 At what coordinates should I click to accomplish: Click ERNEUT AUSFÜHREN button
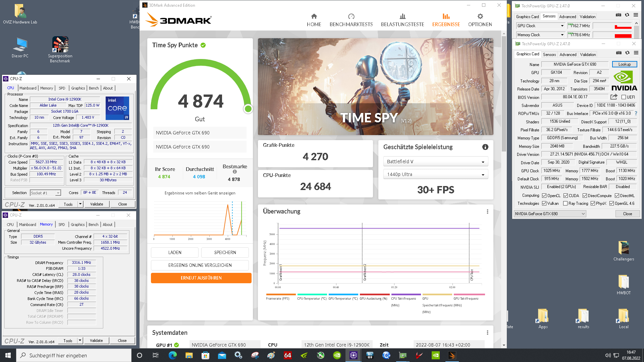click(201, 278)
